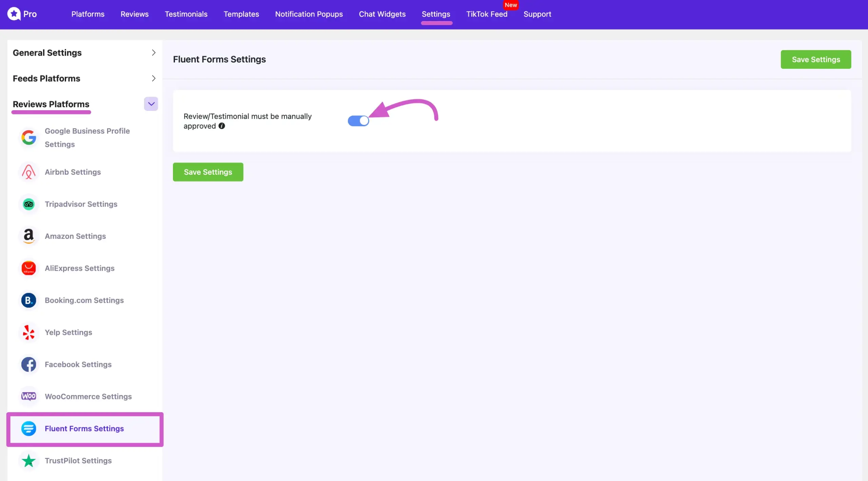The image size is (868, 481).
Task: Open TrustPilot Settings
Action: coord(78,460)
